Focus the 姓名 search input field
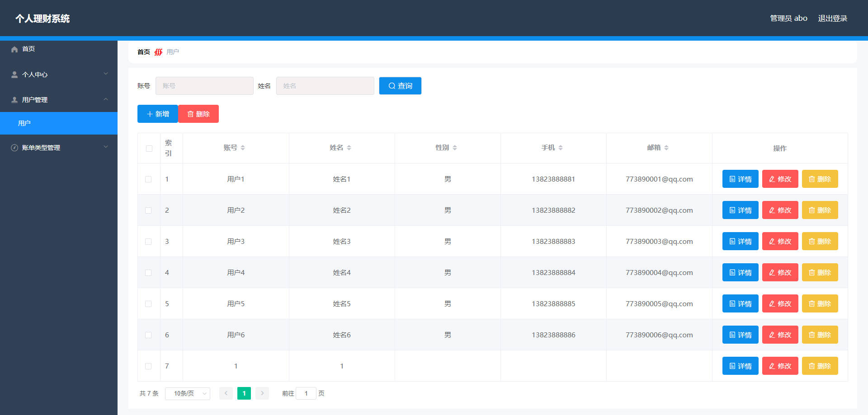This screenshot has width=868, height=415. pyautogui.click(x=325, y=86)
